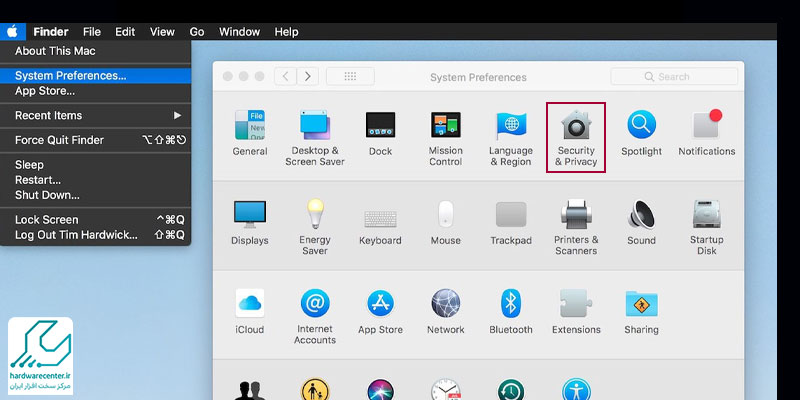Select Lock Screen menu item
The image size is (800, 400).
coord(95,220)
